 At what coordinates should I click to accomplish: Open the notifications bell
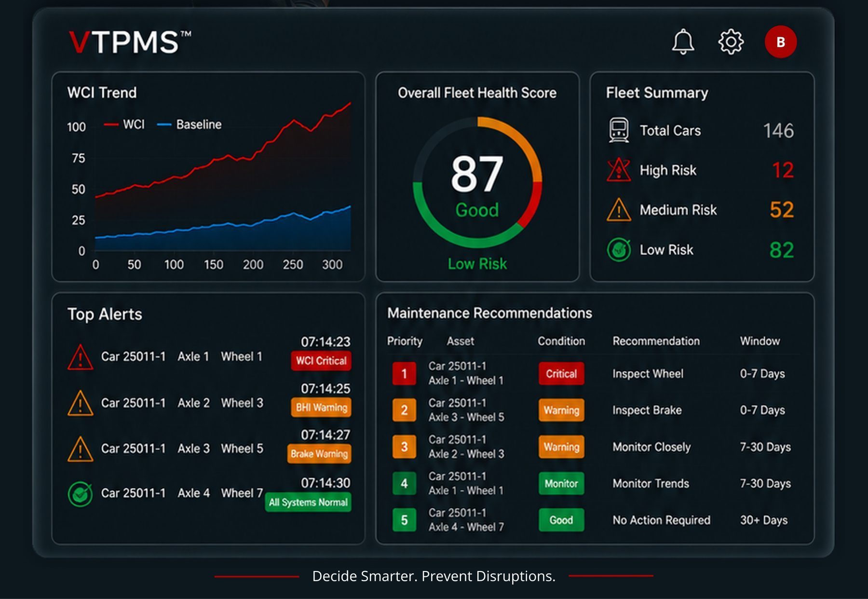pyautogui.click(x=683, y=42)
